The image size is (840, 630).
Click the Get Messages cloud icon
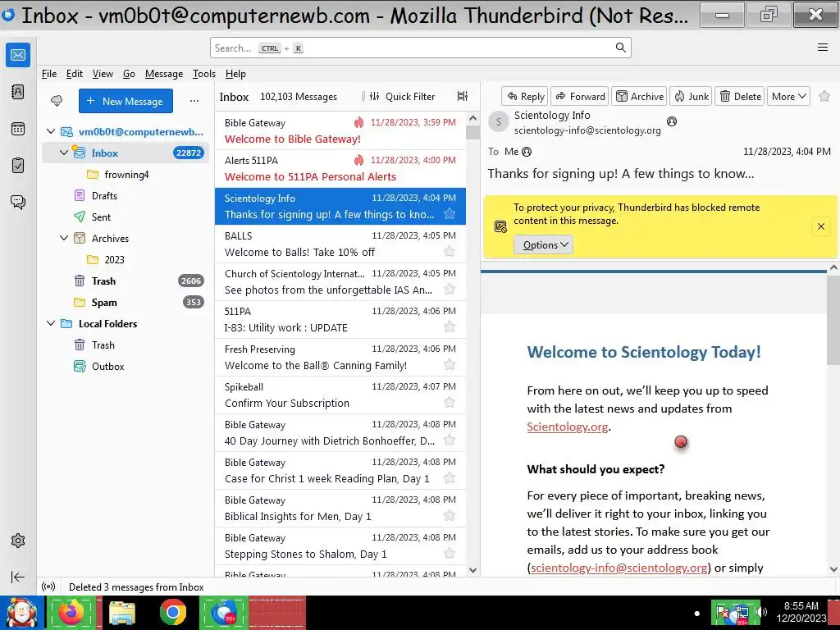pos(57,101)
